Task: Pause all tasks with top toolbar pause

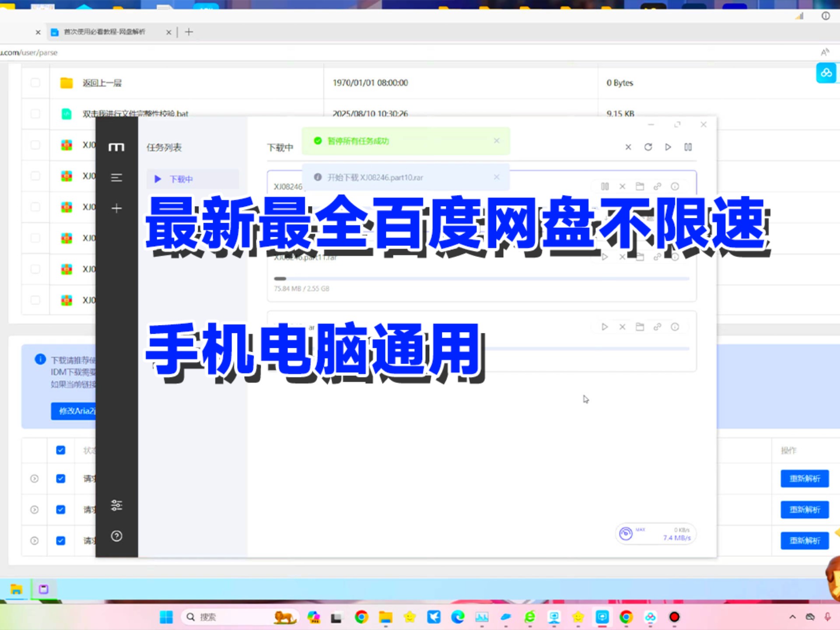Action: (x=688, y=147)
